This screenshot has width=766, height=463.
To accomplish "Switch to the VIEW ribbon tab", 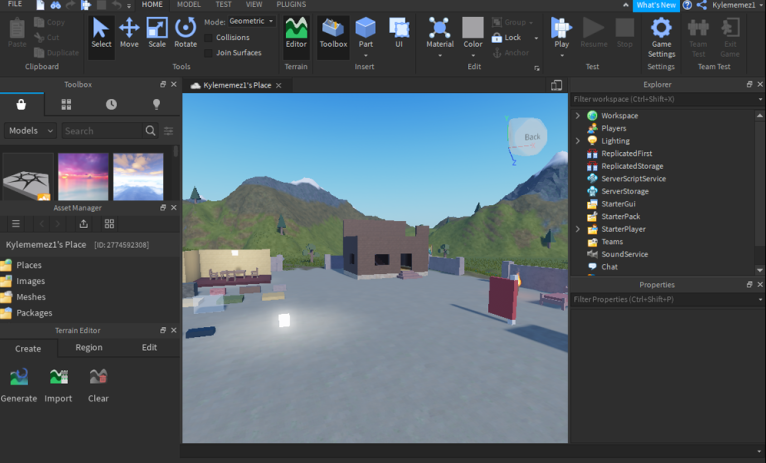I will 254,4.
